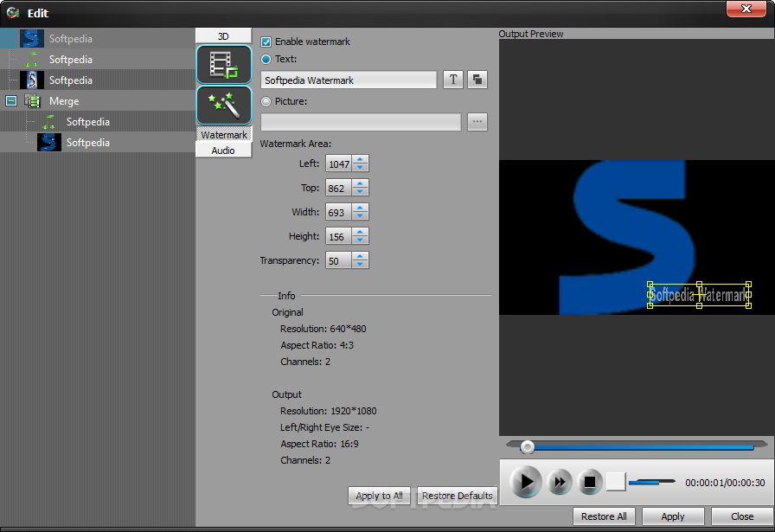Screen dimensions: 775x532
Task: Click the fast-forward button
Action: point(560,482)
